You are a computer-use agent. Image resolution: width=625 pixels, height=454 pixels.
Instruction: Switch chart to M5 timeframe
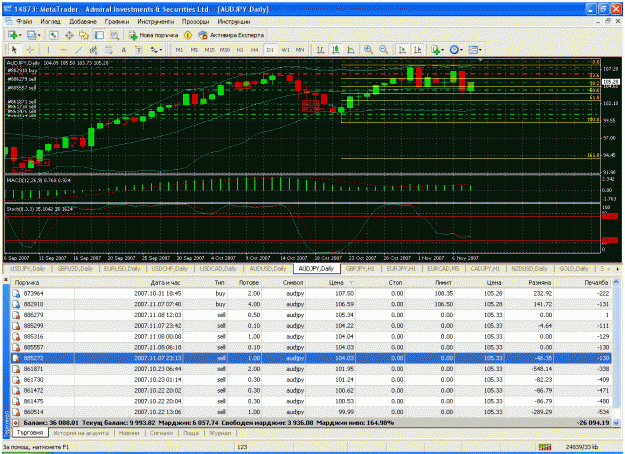194,50
